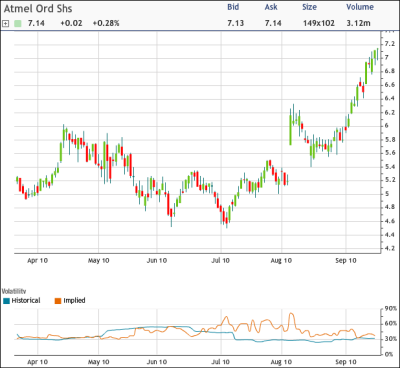400x368 pixels.
Task: Click the Historical volatility legend swatch
Action: (x=6, y=301)
